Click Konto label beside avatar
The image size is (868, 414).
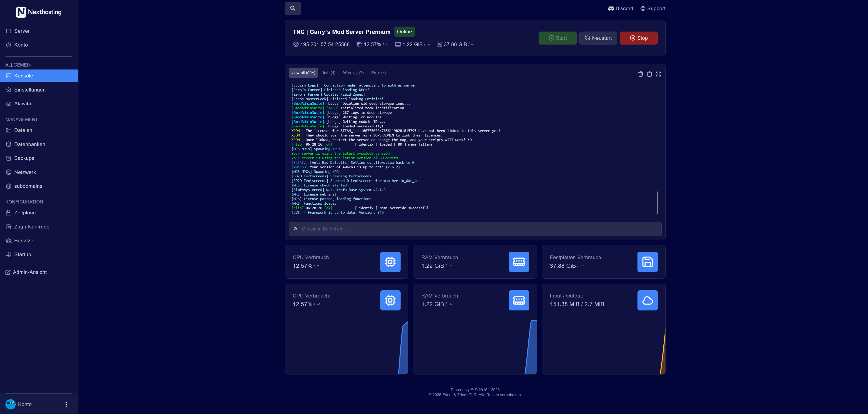25,404
